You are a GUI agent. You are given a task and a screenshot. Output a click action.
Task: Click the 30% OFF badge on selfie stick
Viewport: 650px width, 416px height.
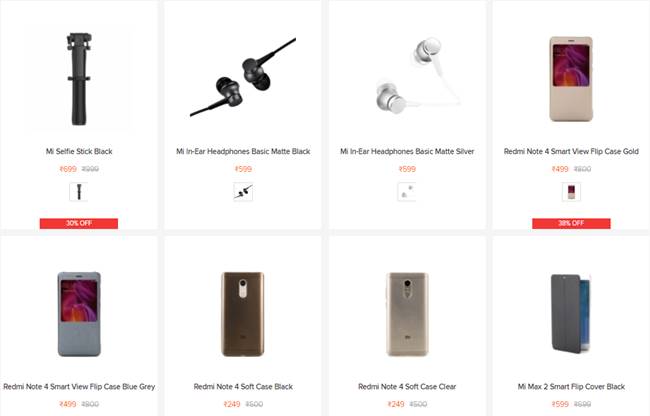pos(79,223)
